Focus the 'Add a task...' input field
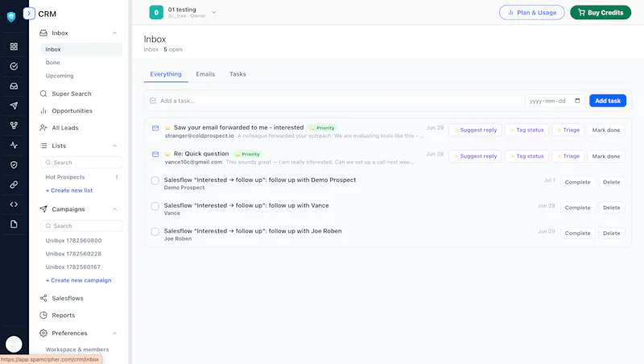644x364 pixels. (x=336, y=101)
